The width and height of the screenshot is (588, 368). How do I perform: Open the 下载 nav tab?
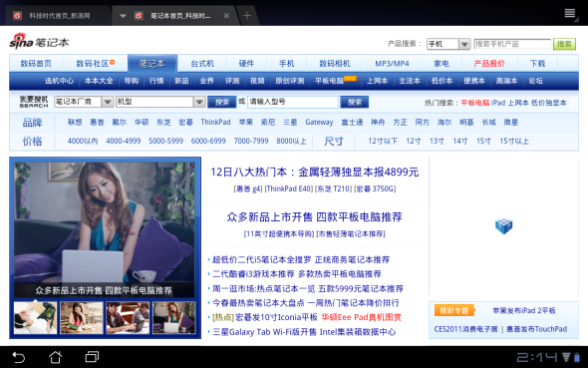point(537,64)
